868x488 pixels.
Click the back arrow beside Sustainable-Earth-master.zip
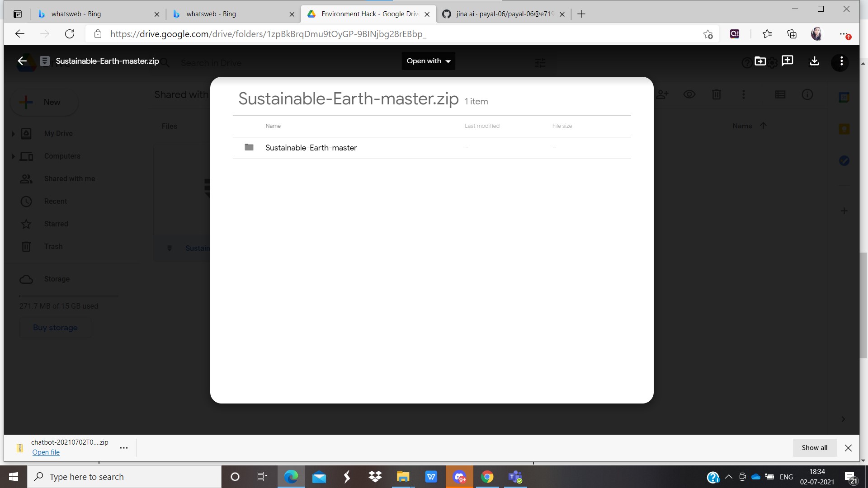pyautogui.click(x=22, y=61)
